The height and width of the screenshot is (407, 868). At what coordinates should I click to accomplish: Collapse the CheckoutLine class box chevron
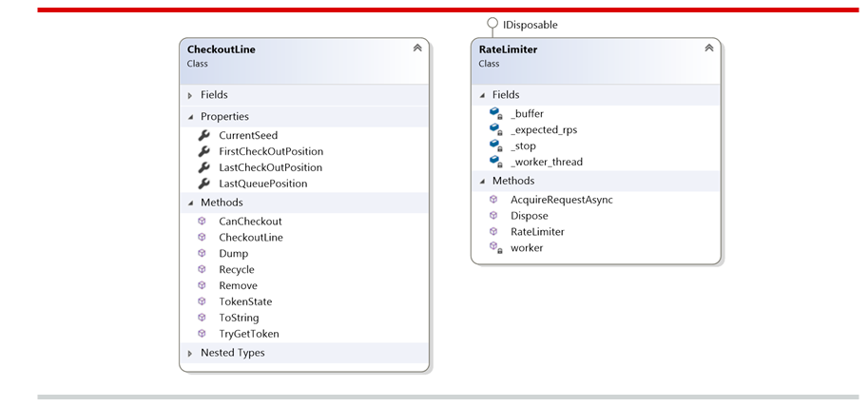tap(416, 48)
